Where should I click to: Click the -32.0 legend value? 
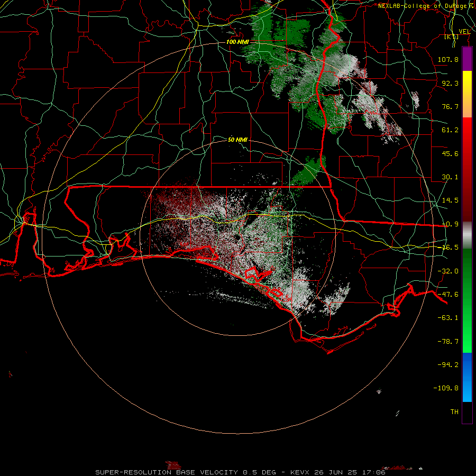pos(448,271)
